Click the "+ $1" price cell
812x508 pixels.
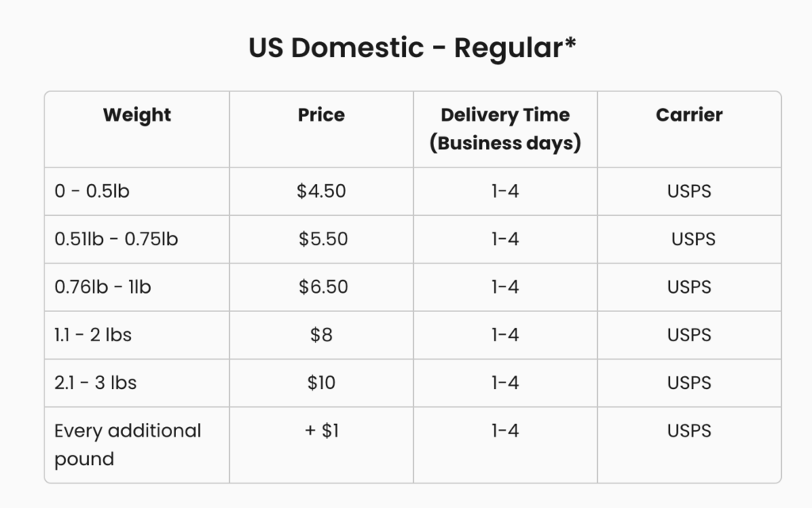(322, 431)
